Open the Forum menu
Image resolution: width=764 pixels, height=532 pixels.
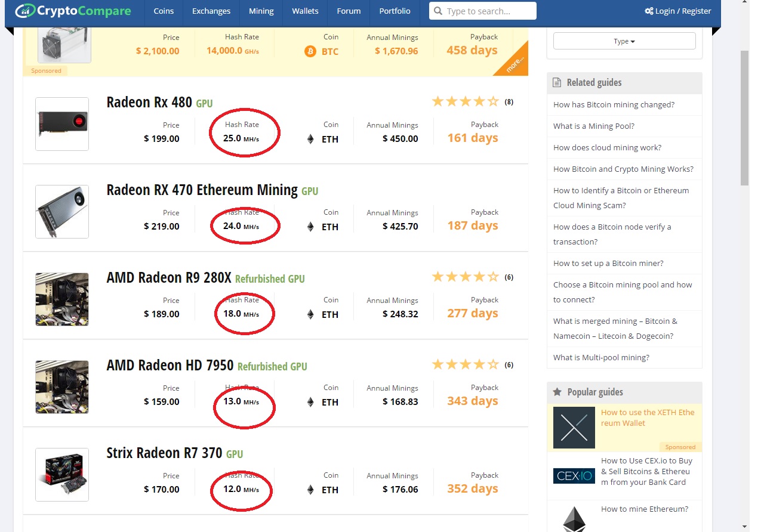tap(349, 11)
